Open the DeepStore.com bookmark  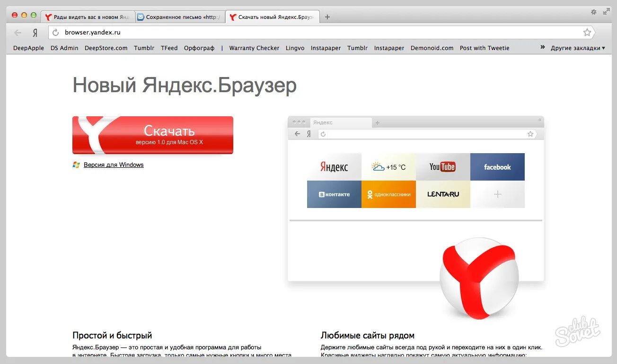tap(106, 48)
